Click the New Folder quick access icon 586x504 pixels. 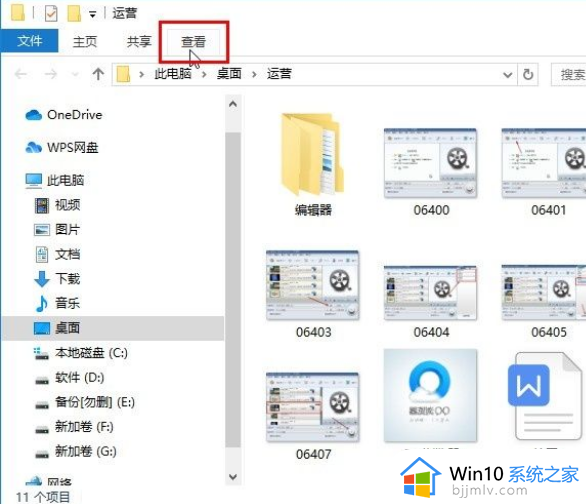(x=74, y=13)
